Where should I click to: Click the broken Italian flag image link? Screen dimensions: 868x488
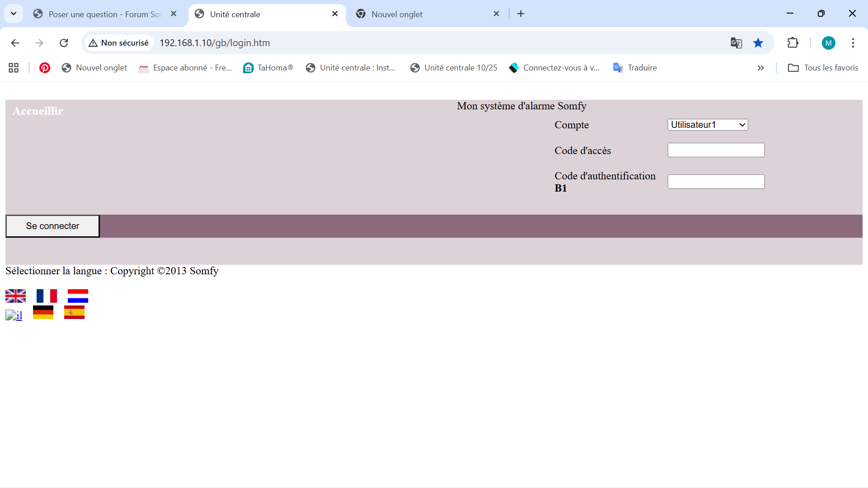pyautogui.click(x=14, y=315)
